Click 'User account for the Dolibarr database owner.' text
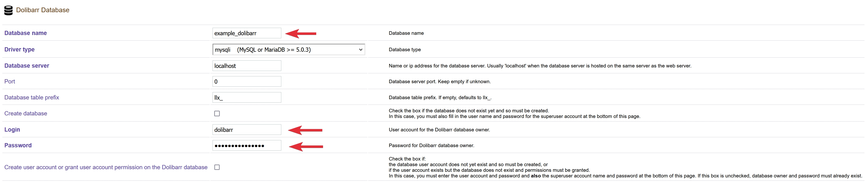868x188 pixels. [x=439, y=130]
